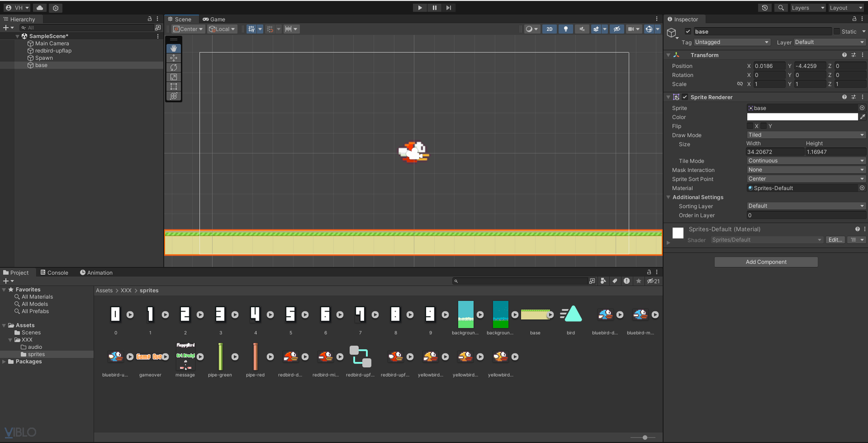The width and height of the screenshot is (868, 443).
Task: Collapse the Additional Settings section
Action: click(669, 197)
